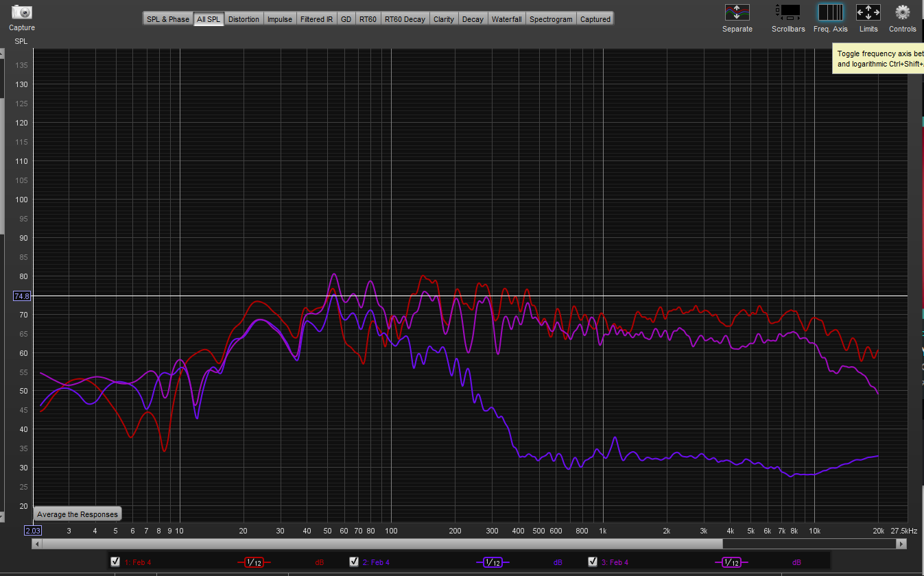
Task: Open the Clarity tab
Action: (444, 19)
